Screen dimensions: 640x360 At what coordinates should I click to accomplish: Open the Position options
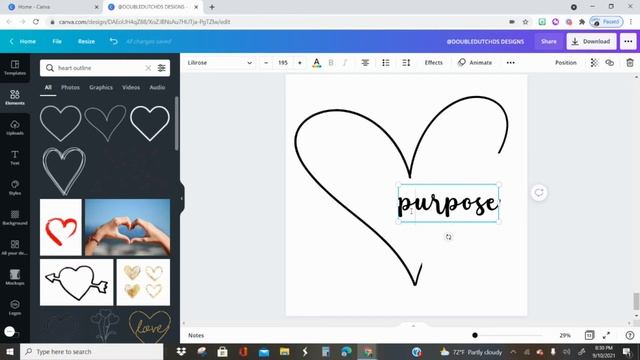pyautogui.click(x=566, y=63)
